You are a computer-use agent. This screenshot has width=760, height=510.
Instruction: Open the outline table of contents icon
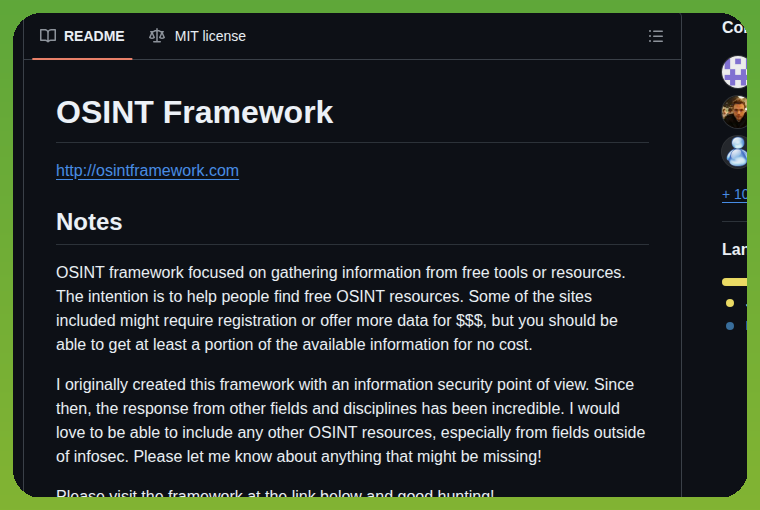(656, 36)
